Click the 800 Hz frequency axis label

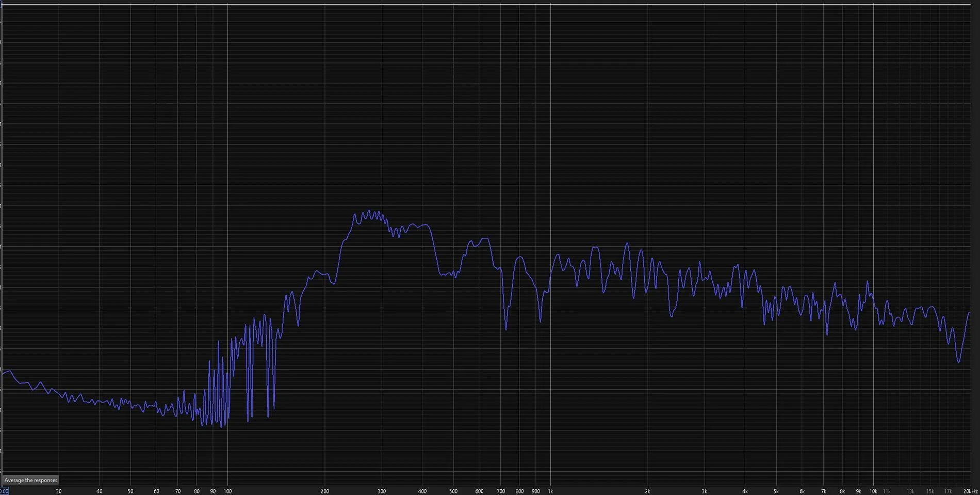coord(519,491)
